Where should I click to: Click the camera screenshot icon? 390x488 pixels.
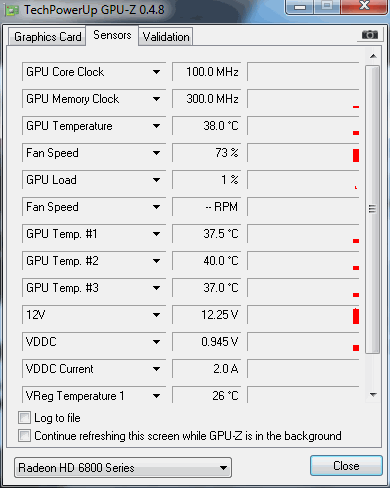click(370, 34)
